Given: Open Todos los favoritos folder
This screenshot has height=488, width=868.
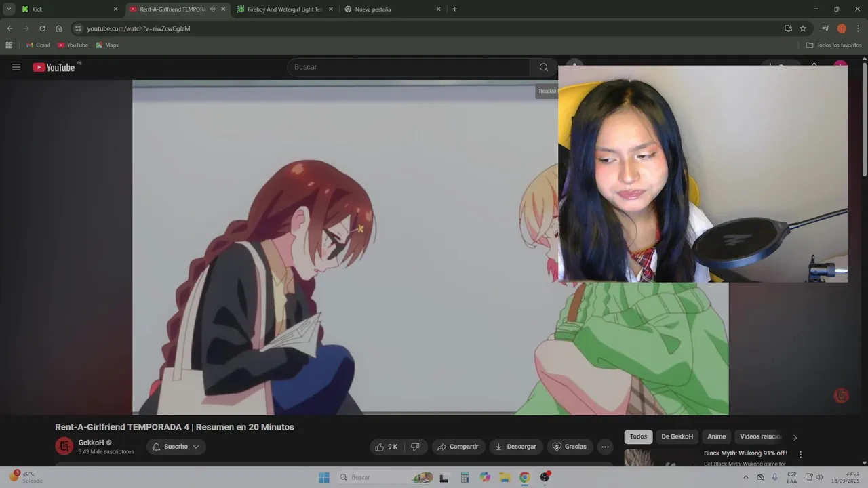Looking at the screenshot, I should [833, 45].
